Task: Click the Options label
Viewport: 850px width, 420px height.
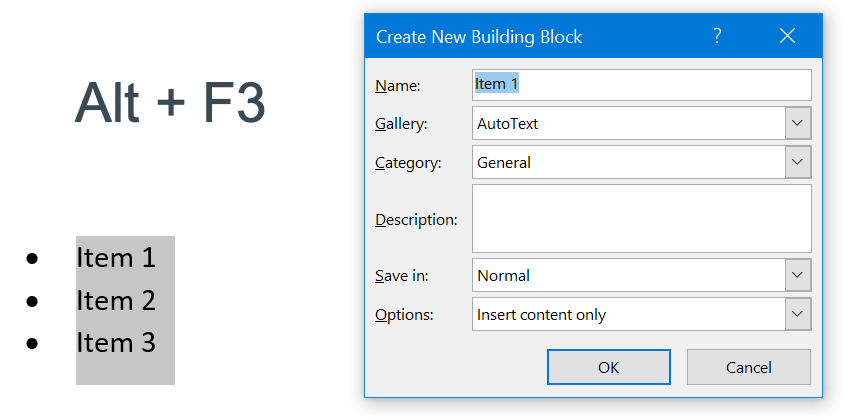Action: [404, 315]
